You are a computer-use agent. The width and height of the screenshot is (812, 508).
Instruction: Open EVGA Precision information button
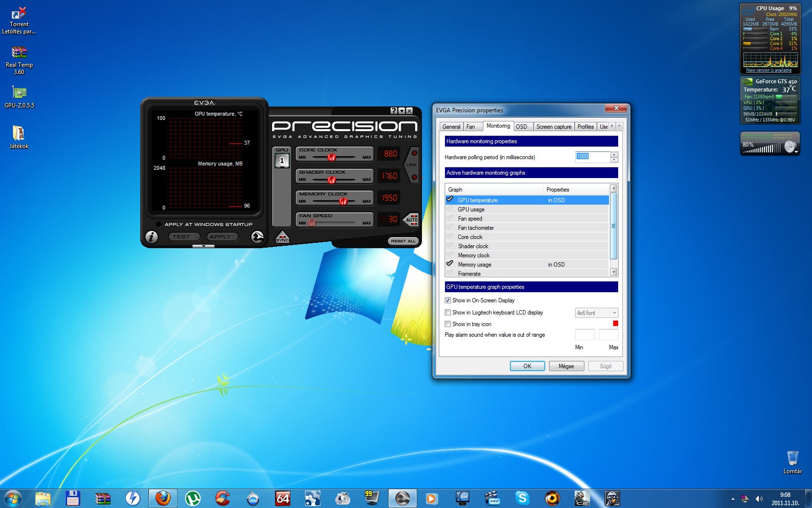[152, 237]
